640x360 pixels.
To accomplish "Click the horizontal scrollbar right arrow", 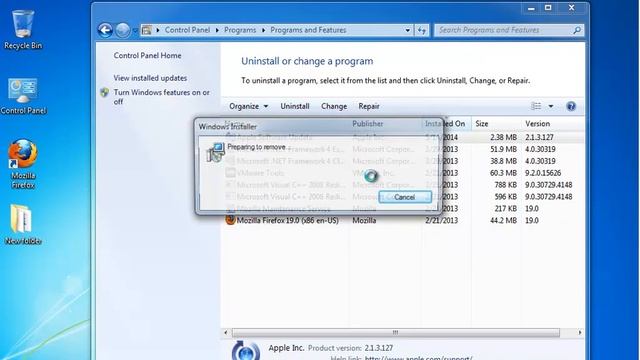I will tap(580, 333).
